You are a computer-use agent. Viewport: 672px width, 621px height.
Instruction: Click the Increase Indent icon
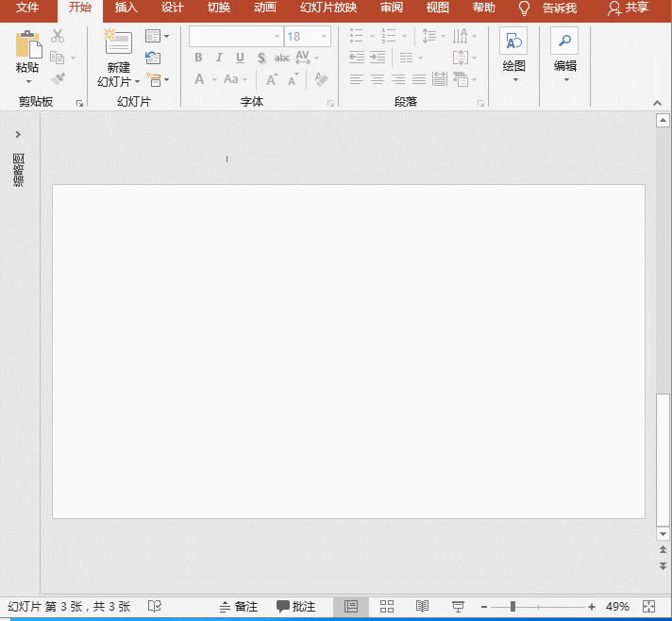pos(378,58)
